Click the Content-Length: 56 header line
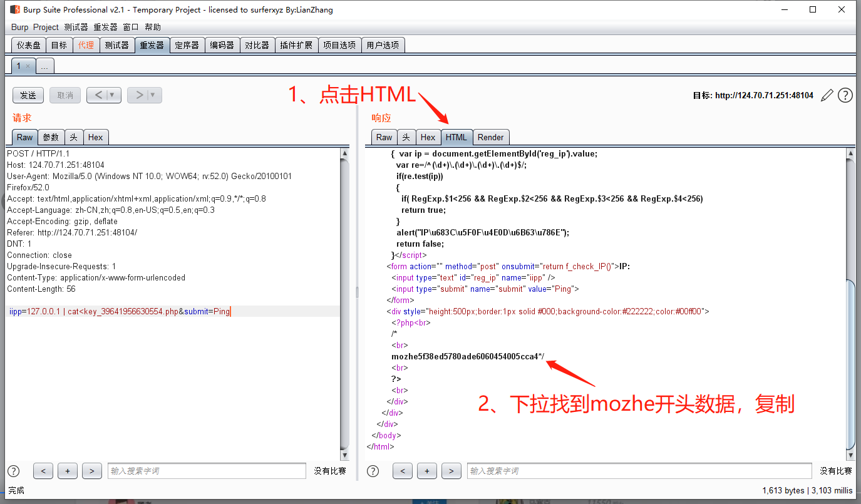Viewport: 861px width, 504px height. (x=41, y=289)
